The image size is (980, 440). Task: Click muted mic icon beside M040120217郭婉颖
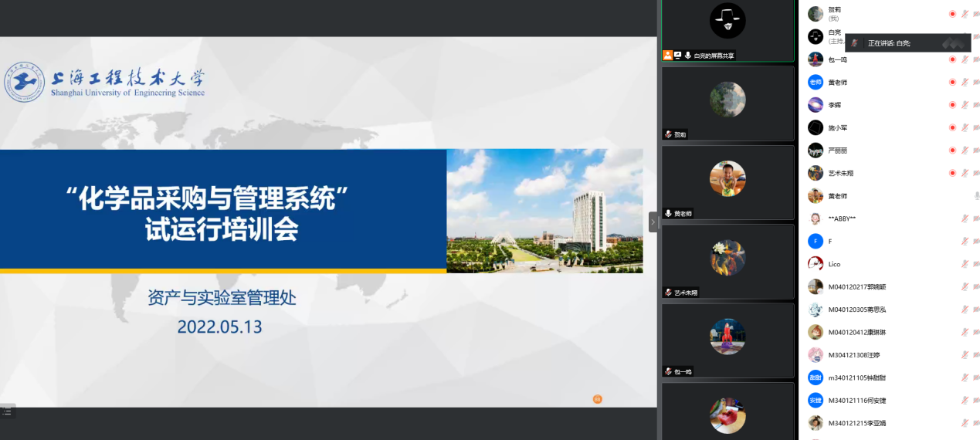965,287
